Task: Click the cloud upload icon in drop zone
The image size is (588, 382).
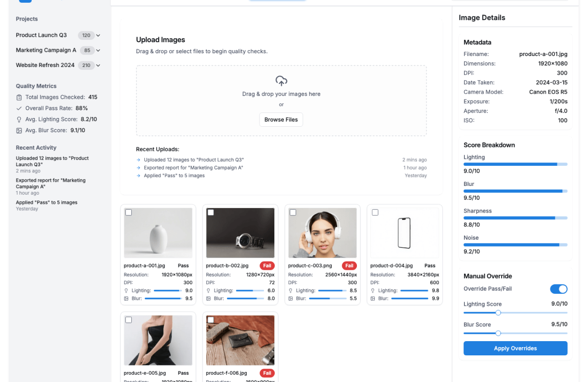Action: 281,81
